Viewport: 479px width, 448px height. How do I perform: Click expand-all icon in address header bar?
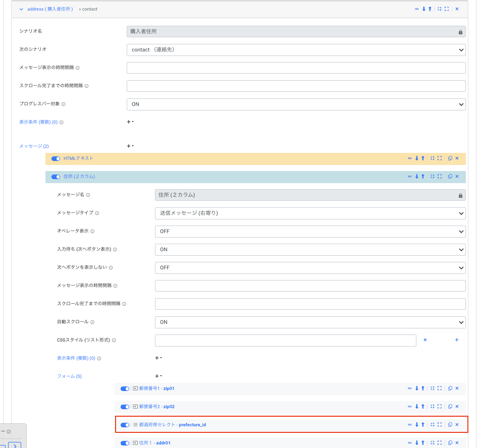coord(447,9)
